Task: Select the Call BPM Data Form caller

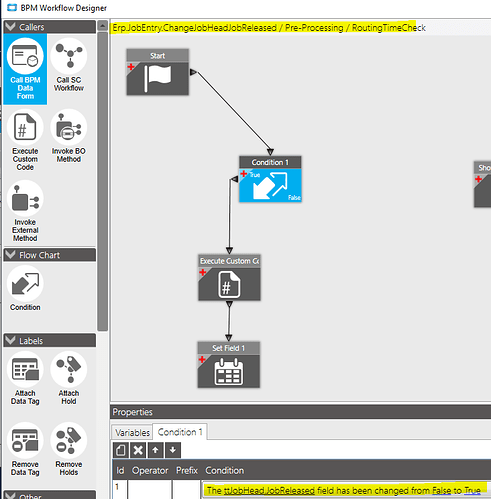Action: click(x=25, y=69)
